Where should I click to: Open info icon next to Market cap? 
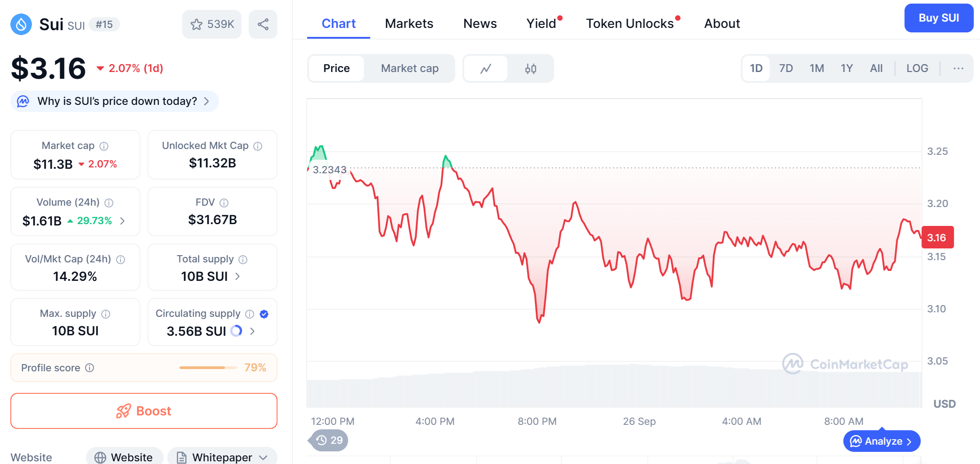(x=104, y=146)
